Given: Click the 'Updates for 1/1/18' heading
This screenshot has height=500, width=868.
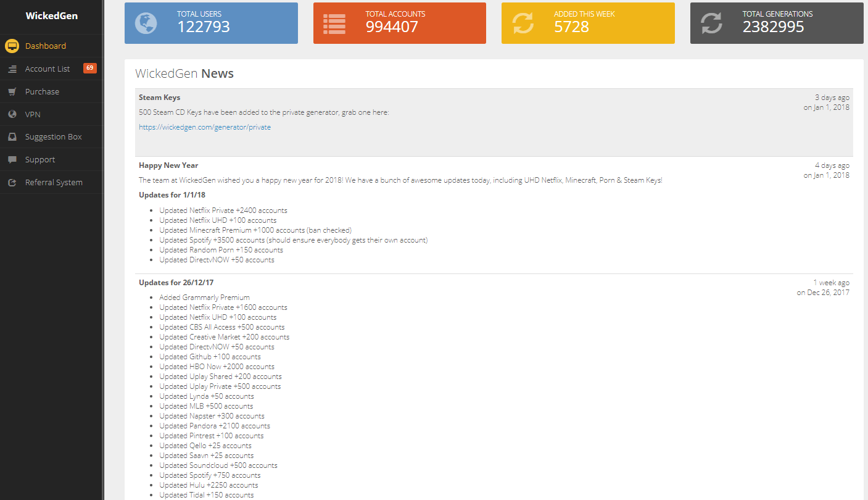Looking at the screenshot, I should (x=171, y=195).
